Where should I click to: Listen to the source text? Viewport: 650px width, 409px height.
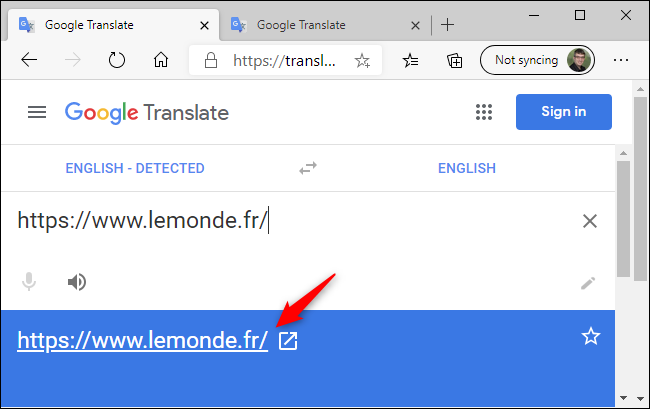(x=77, y=283)
